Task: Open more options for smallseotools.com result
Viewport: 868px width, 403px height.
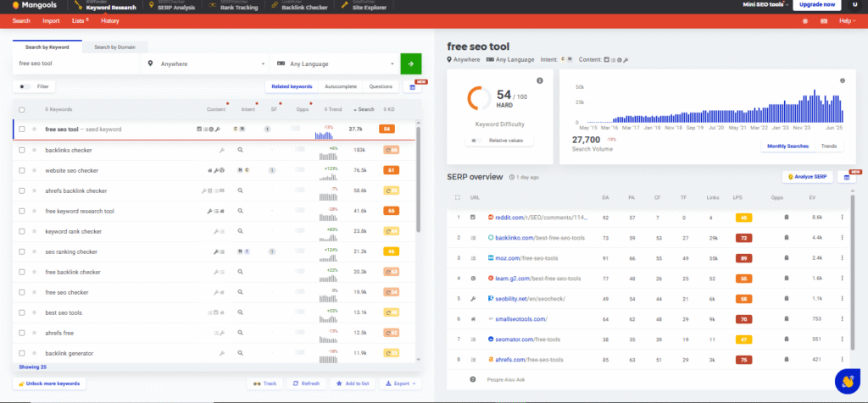Action: pos(842,319)
